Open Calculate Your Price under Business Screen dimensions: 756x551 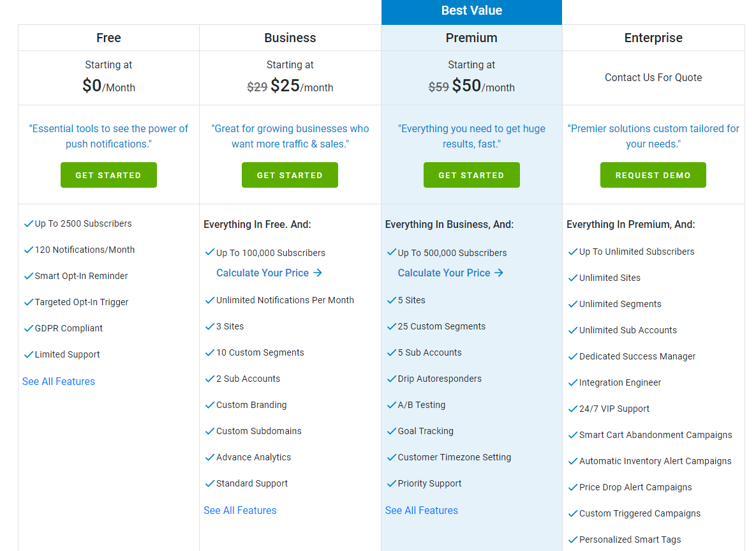coord(269,273)
